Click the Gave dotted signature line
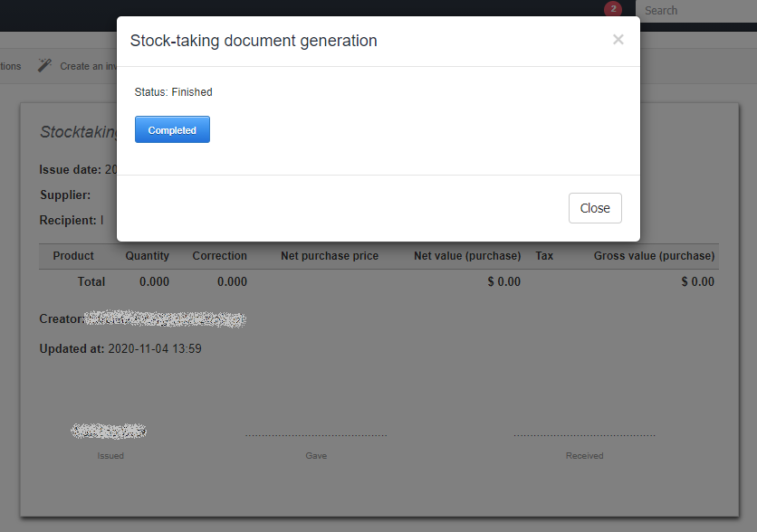This screenshot has height=532, width=757. click(x=315, y=434)
